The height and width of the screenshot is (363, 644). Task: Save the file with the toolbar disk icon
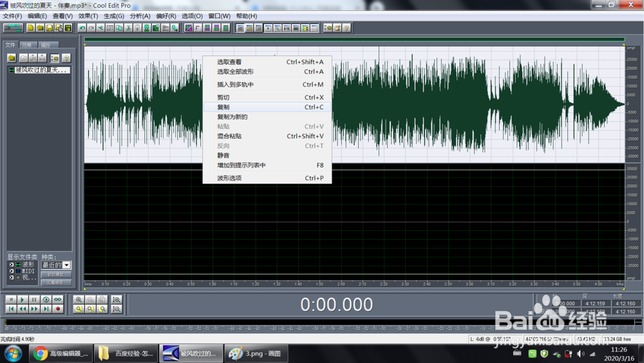(x=50, y=28)
